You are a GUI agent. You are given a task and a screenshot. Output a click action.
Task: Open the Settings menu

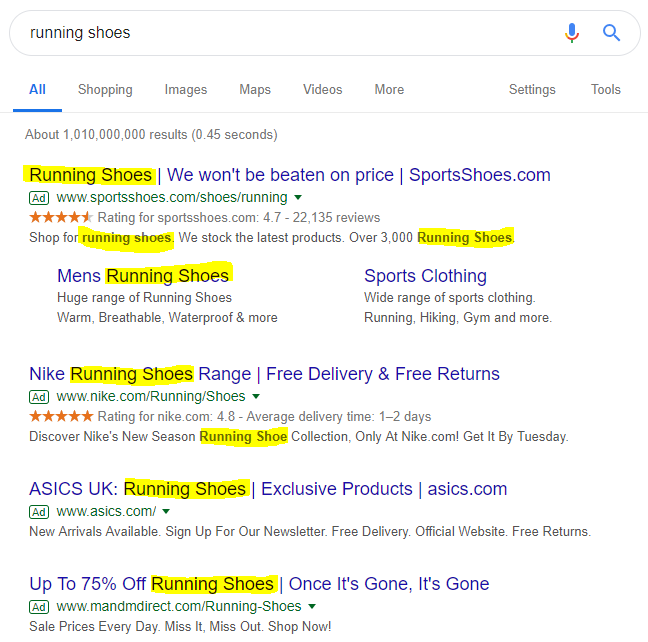[x=532, y=90]
